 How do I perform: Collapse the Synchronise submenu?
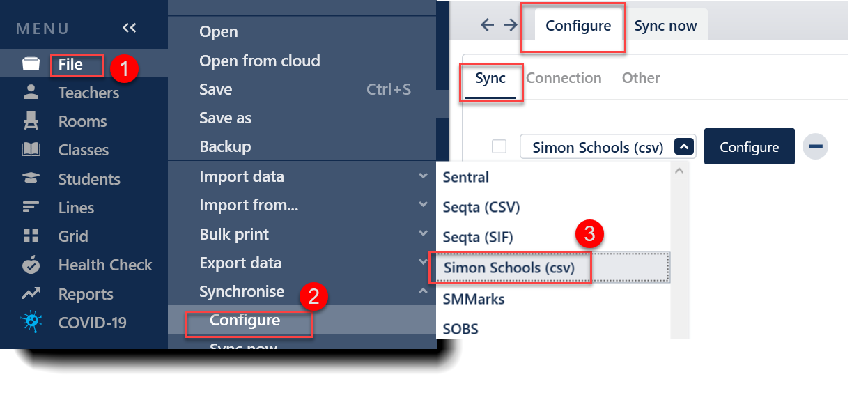(x=423, y=291)
